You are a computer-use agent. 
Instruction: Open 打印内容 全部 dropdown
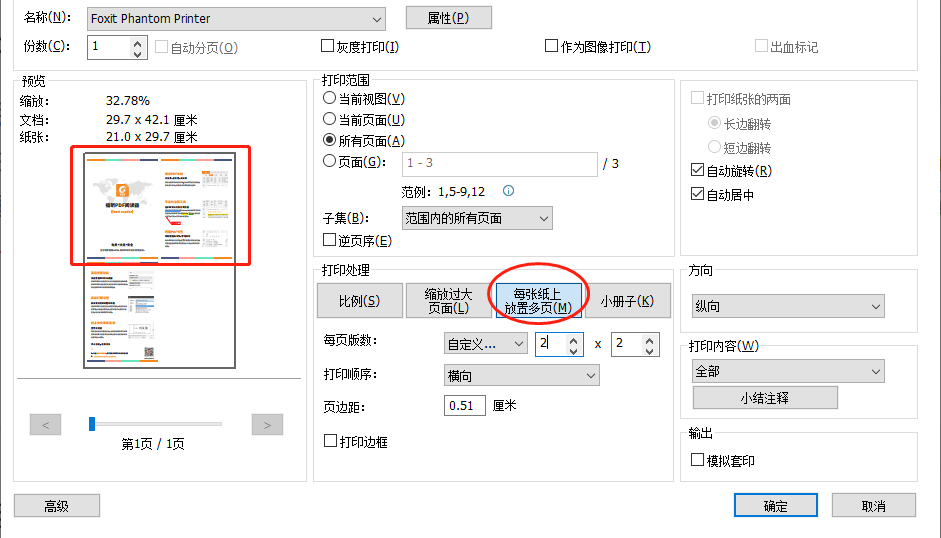click(x=788, y=372)
